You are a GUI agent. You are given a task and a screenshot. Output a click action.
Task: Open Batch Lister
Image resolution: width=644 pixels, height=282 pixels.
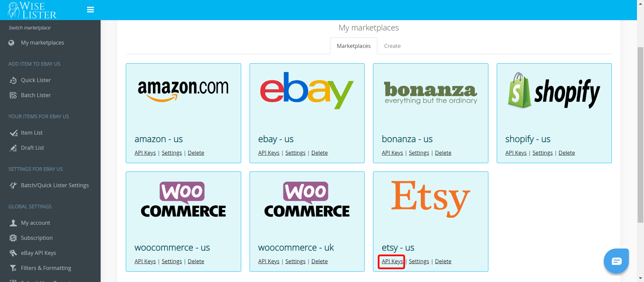(36, 95)
